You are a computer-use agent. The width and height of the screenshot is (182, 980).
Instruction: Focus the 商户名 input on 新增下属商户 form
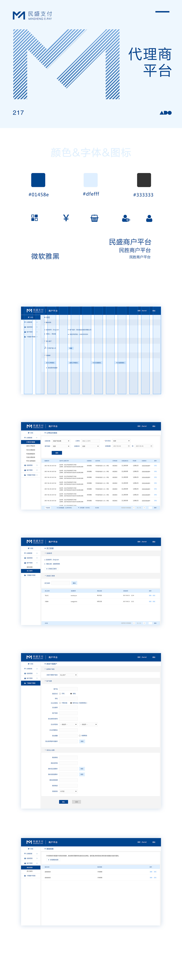point(69,689)
